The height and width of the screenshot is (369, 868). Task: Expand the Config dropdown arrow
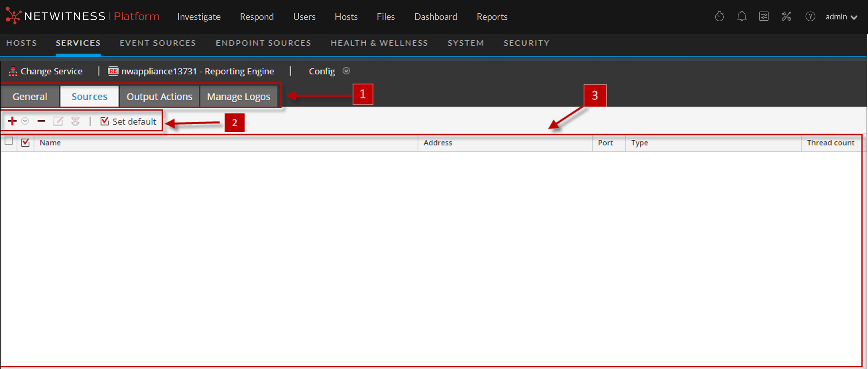click(x=346, y=71)
